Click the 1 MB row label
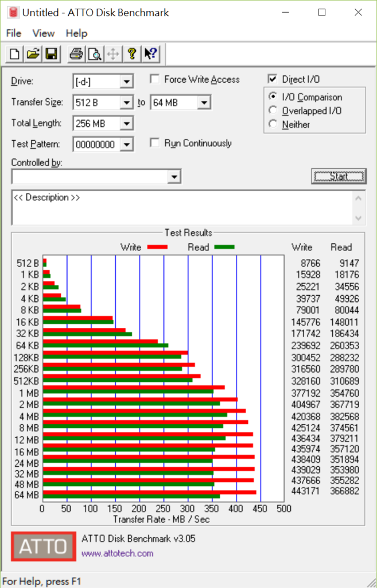The width and height of the screenshot is (377, 588). pyautogui.click(x=29, y=393)
